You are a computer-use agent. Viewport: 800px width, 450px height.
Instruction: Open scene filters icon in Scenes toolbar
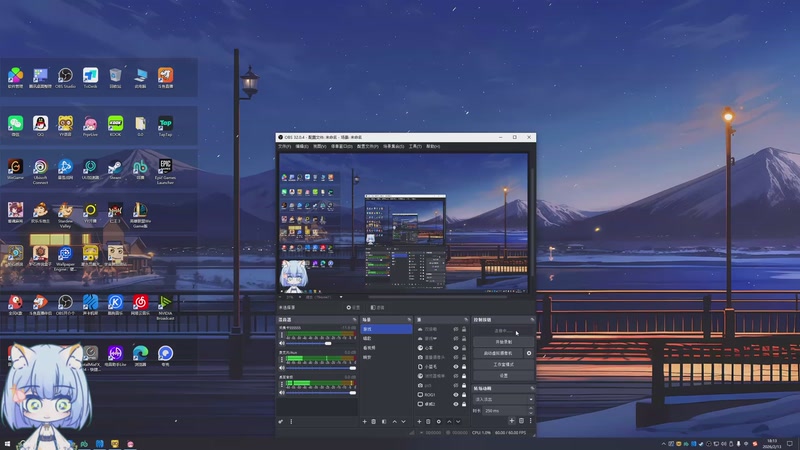pyautogui.click(x=384, y=421)
